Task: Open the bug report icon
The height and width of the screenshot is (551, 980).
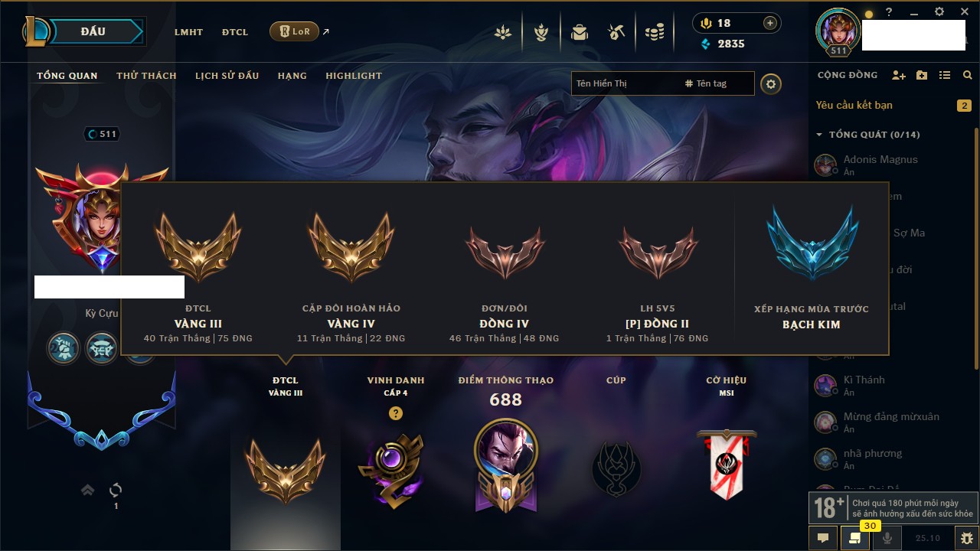Action: click(967, 538)
